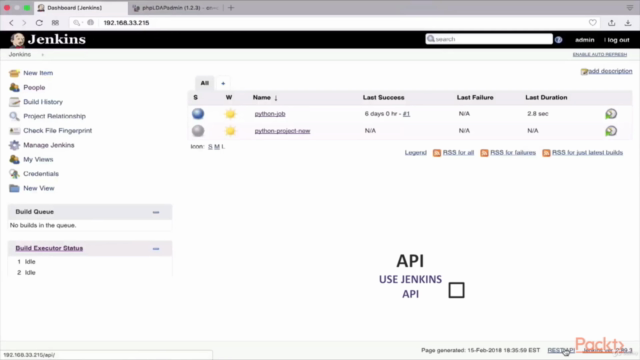Set icon size to M
This screenshot has height=360, width=640.
[217, 147]
